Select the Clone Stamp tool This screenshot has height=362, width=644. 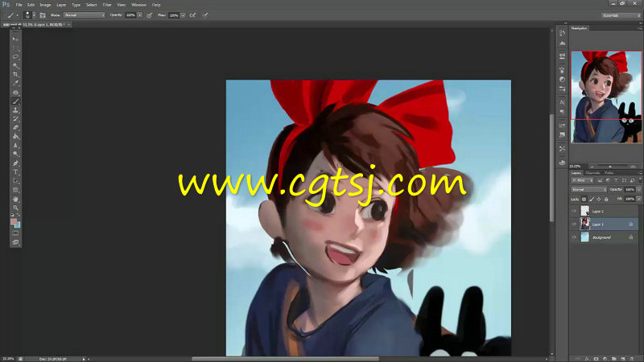[x=15, y=110]
